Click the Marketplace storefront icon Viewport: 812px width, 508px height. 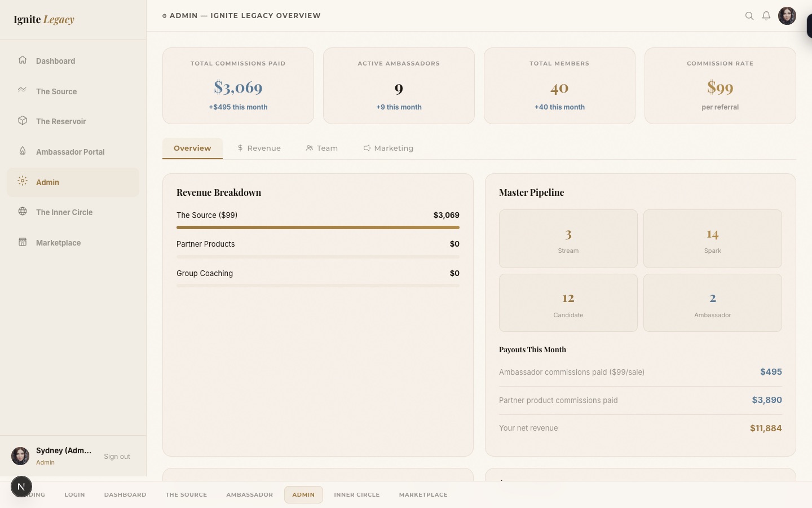pyautogui.click(x=22, y=243)
